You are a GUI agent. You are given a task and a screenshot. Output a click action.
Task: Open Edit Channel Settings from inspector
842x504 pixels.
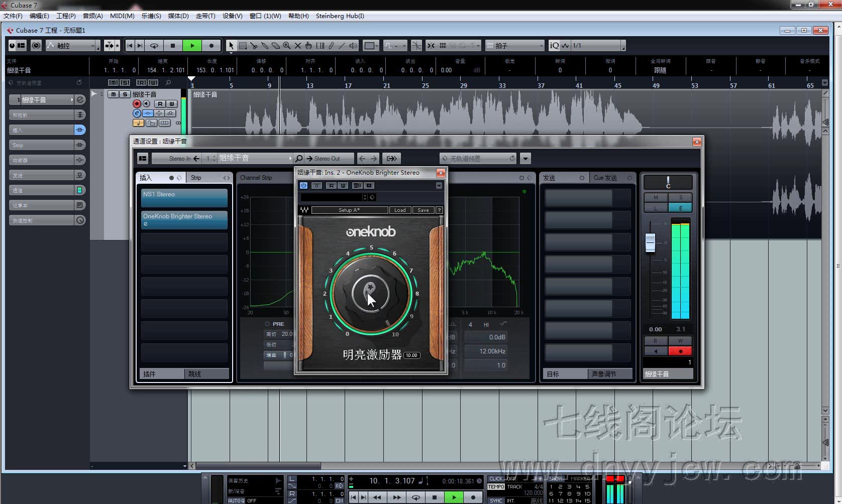click(x=80, y=100)
